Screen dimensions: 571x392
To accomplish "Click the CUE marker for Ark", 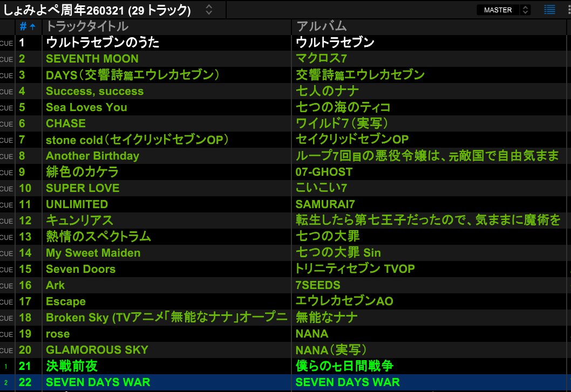I will click(x=6, y=286).
